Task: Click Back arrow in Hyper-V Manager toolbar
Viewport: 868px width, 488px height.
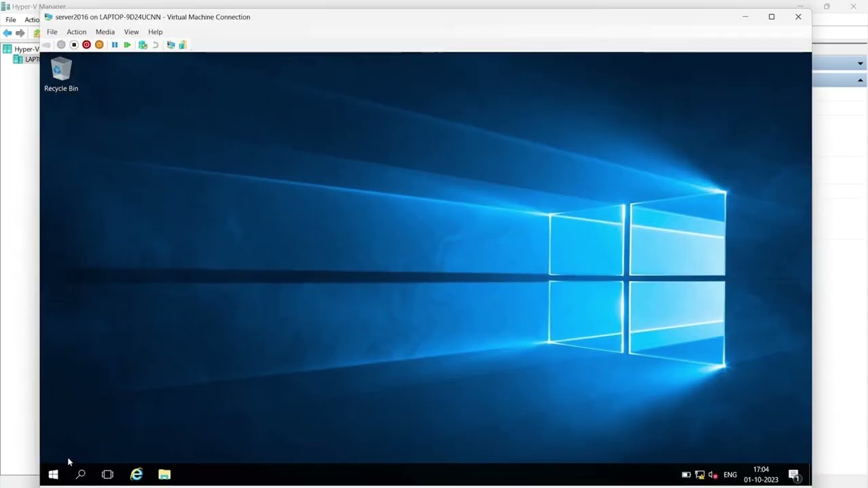Action: click(7, 33)
